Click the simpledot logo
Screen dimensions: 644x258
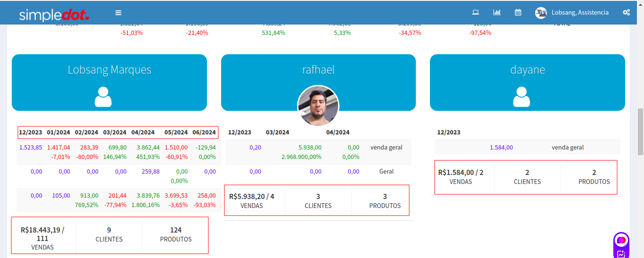coord(54,15)
